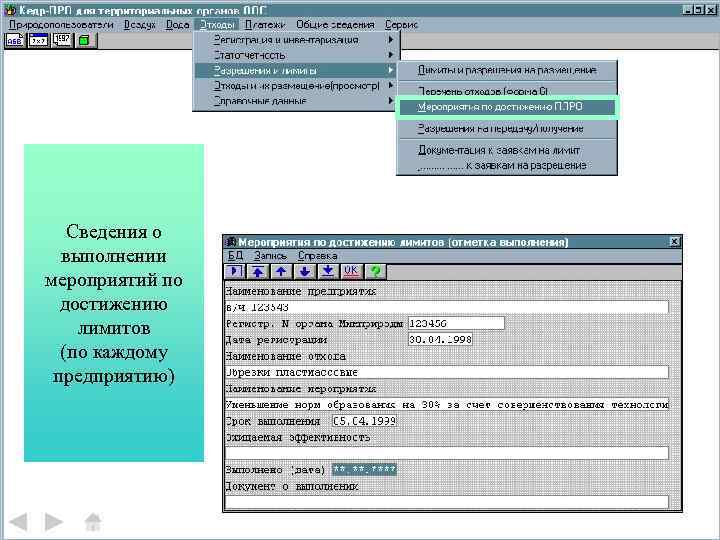Open the Общие сведения menu
This screenshot has width=720, height=540.
(335, 25)
